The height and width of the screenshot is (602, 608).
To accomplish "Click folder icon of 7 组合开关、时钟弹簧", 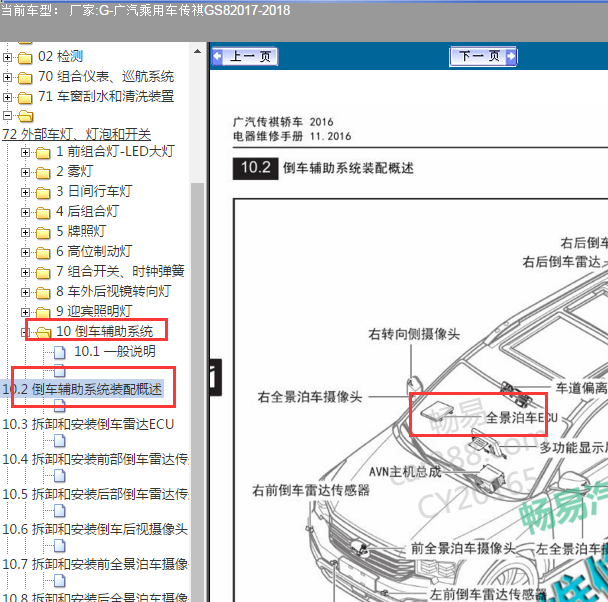I will coord(43,273).
